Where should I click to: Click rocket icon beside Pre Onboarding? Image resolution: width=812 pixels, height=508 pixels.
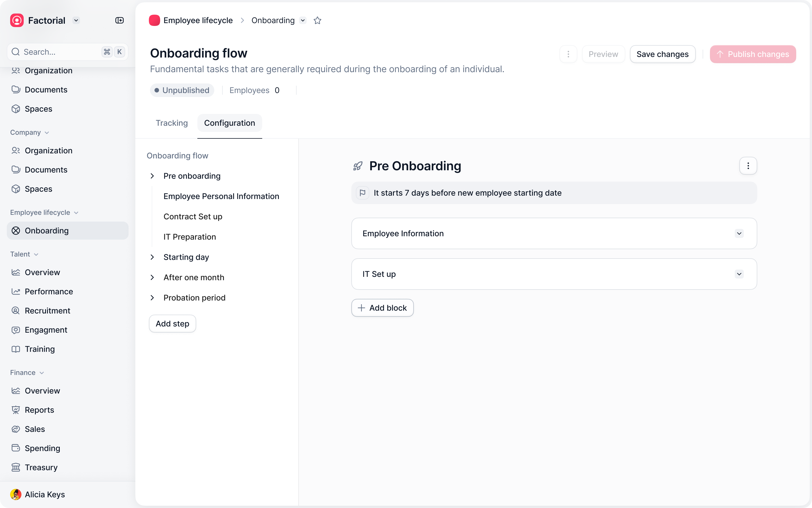pos(358,166)
